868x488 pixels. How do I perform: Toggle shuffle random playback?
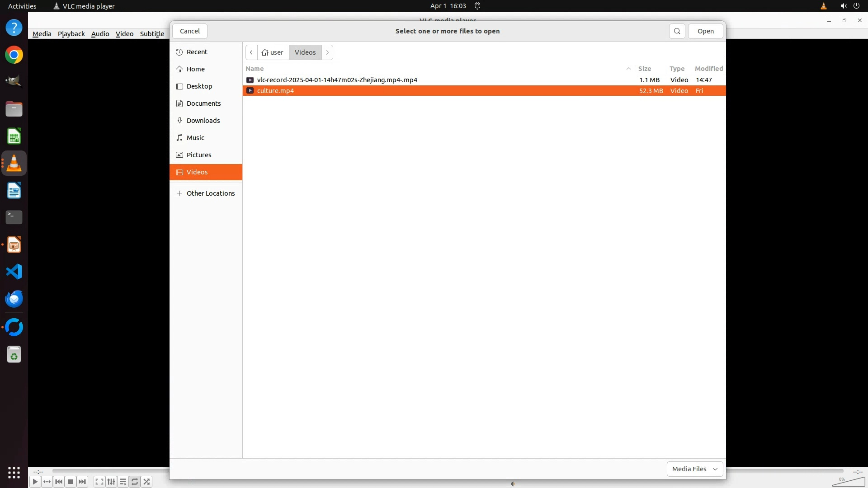coord(146,482)
